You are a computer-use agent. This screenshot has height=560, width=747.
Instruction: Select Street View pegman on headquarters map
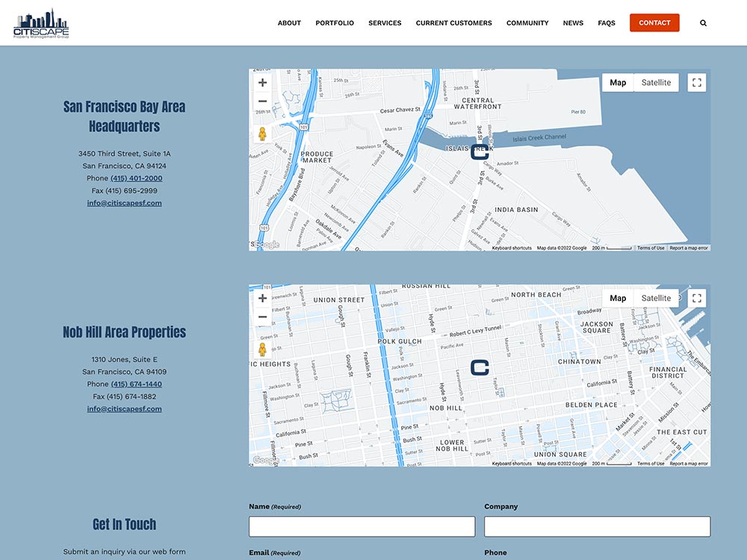[262, 134]
